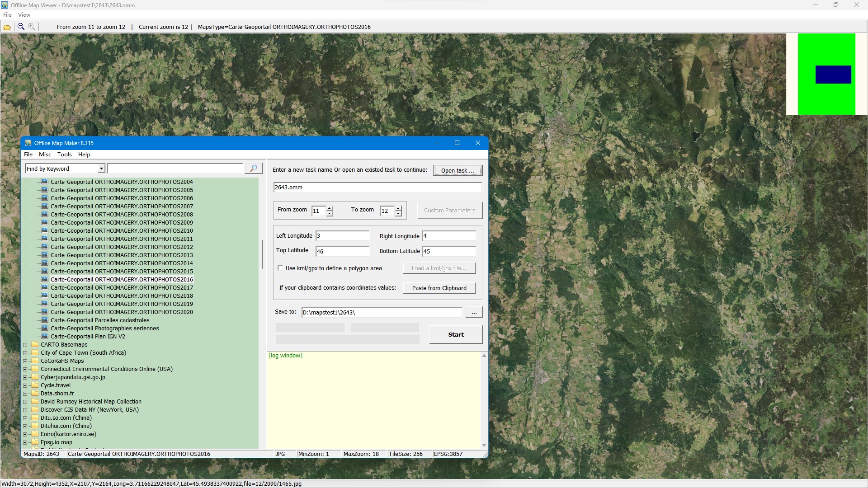Select Carte-Geoportail ORTHOIMAGERY.ORTHOPHOTOS2008 entry
The height and width of the screenshot is (488, 868).
coord(122,214)
